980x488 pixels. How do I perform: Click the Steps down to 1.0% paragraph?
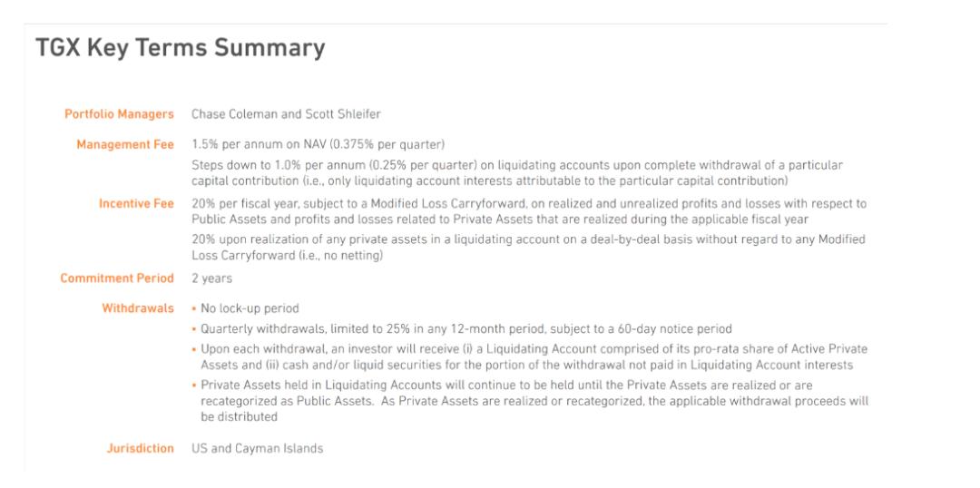[x=517, y=172]
